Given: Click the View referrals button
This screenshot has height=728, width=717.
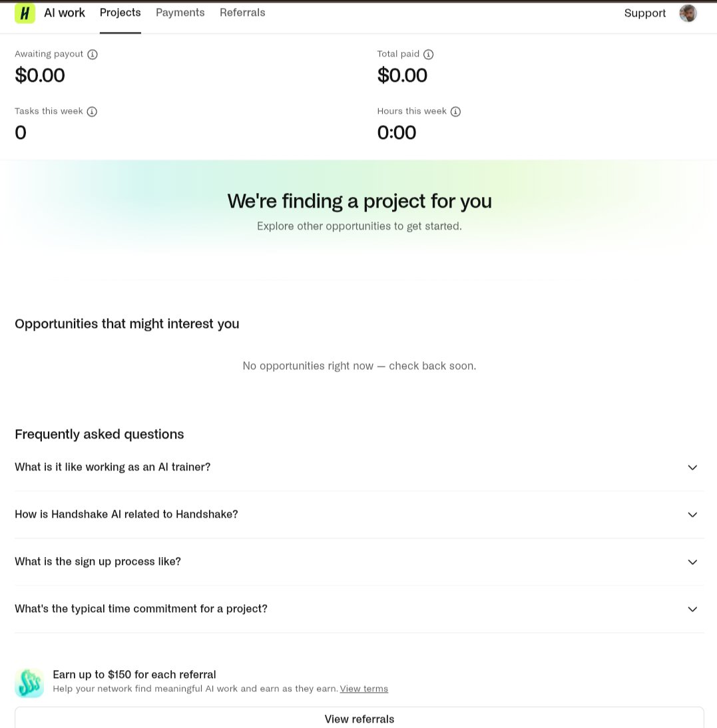Looking at the screenshot, I should pos(359,718).
